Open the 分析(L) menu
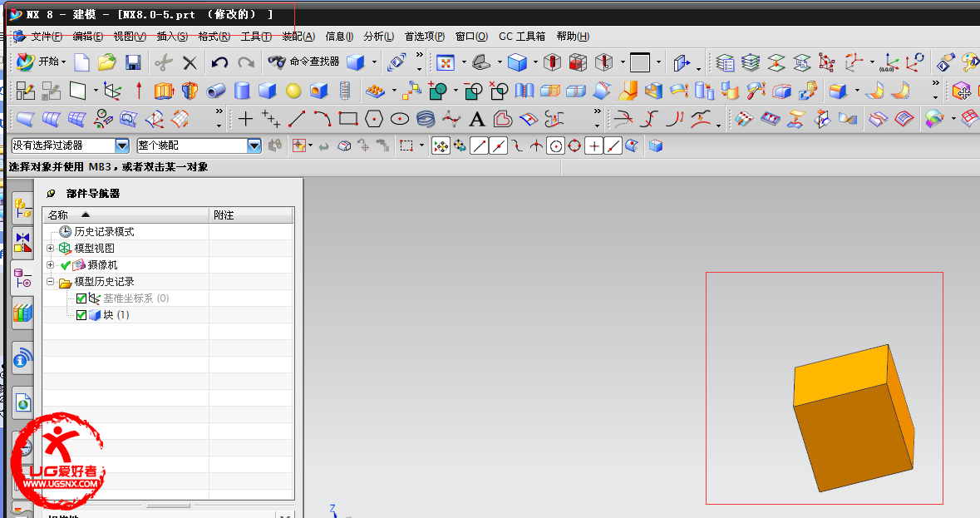Image resolution: width=980 pixels, height=518 pixels. tap(379, 37)
